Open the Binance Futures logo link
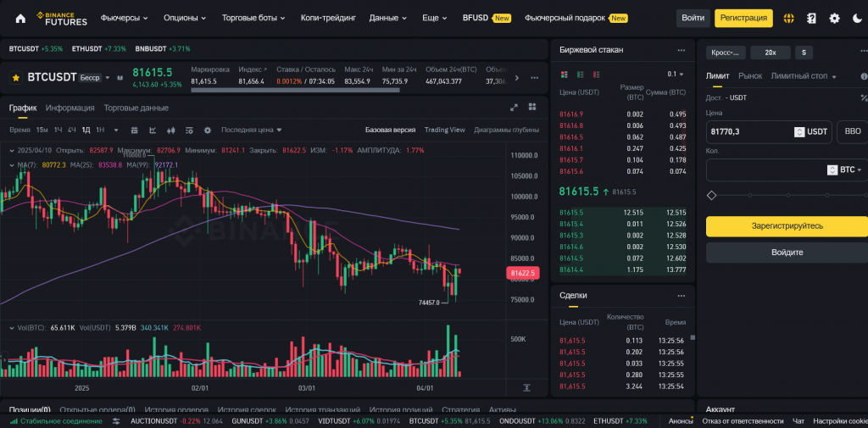The height and width of the screenshot is (428, 868). 61,19
